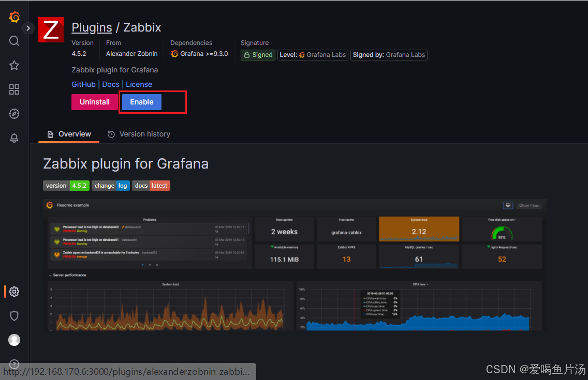Click the Version history clock icon

tap(111, 134)
